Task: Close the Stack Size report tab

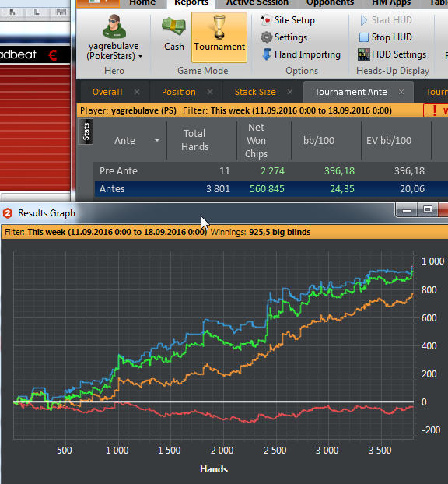Action: (289, 92)
